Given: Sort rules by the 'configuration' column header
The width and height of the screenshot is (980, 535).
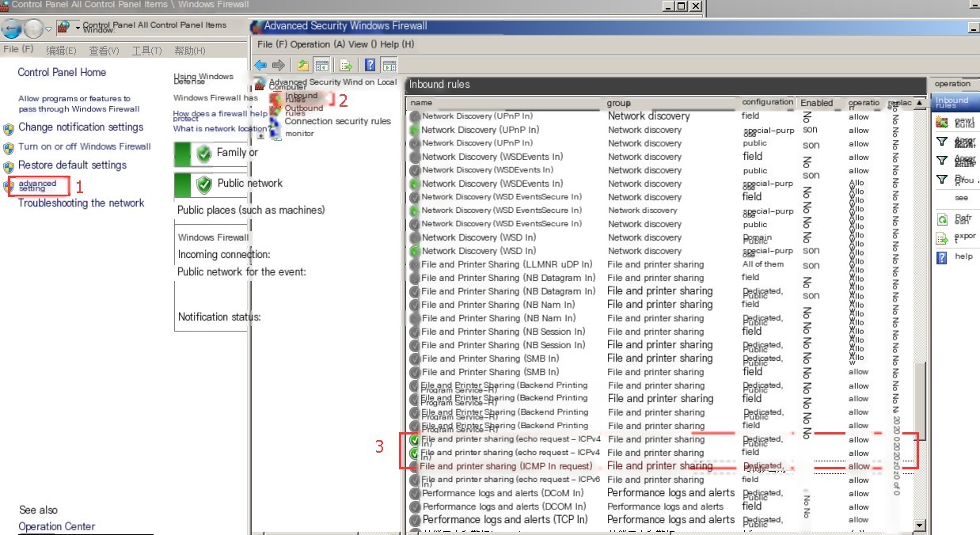Looking at the screenshot, I should click(767, 102).
